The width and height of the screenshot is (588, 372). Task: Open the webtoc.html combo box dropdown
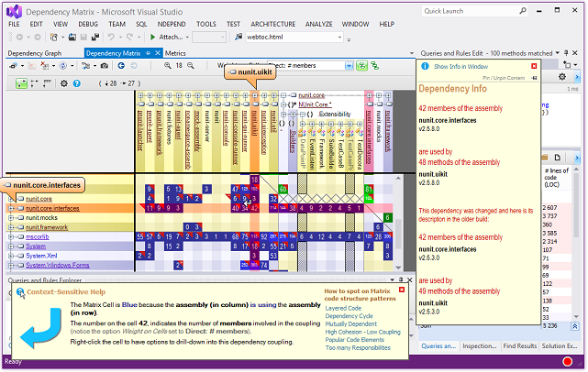click(339, 37)
